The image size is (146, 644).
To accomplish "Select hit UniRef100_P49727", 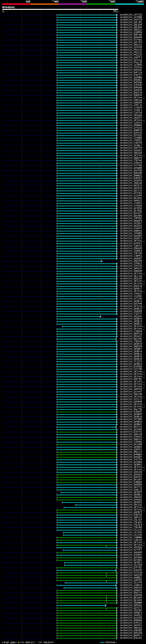I will [x=131, y=75].
